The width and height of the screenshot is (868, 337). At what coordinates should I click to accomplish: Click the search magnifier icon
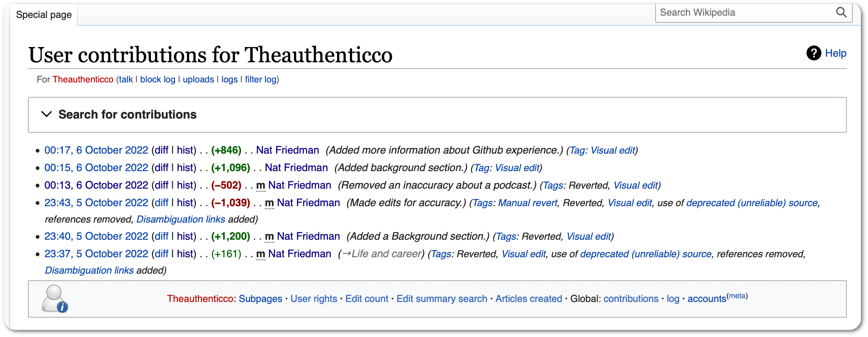(841, 13)
